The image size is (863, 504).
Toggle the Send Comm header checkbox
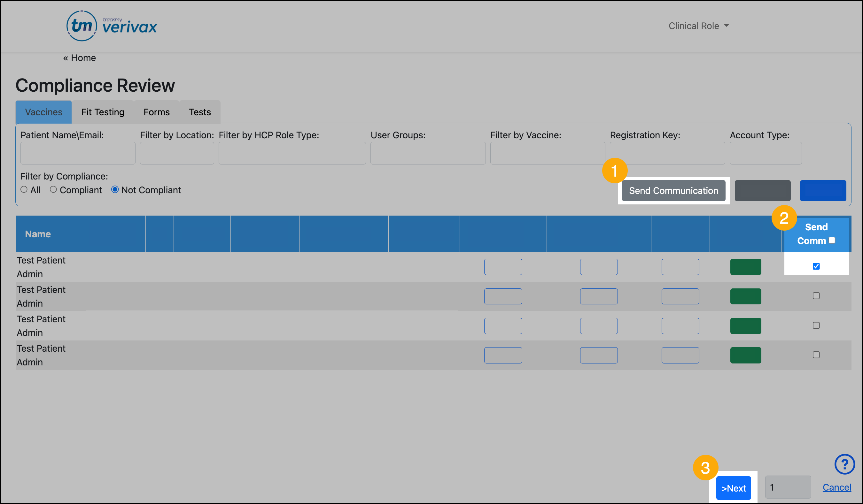tap(832, 240)
